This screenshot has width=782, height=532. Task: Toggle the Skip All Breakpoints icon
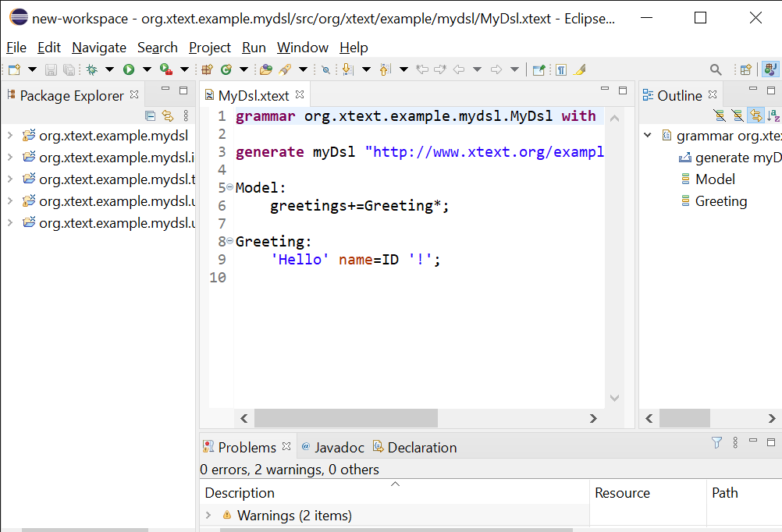[325, 69]
